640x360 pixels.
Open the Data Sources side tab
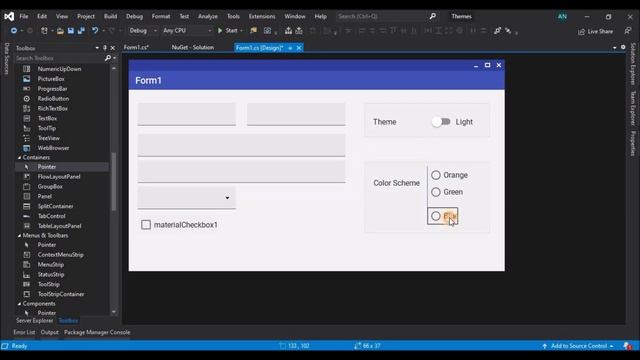[x=7, y=59]
